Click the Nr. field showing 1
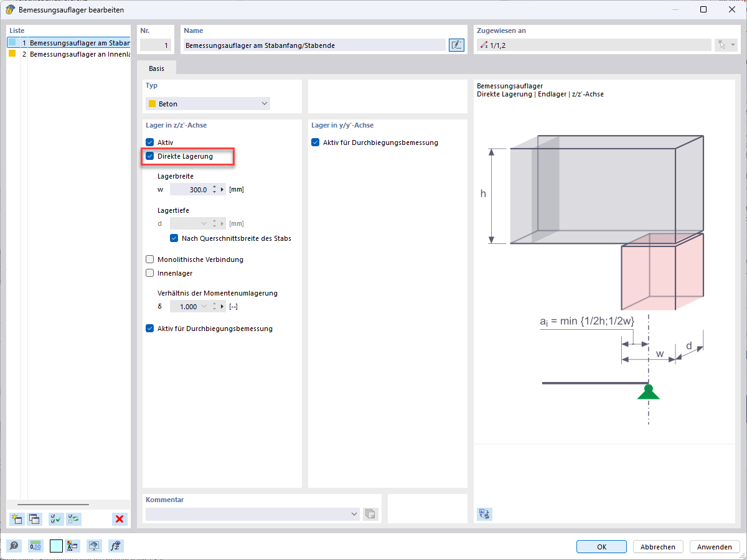This screenshot has height=560, width=747. pyautogui.click(x=156, y=45)
